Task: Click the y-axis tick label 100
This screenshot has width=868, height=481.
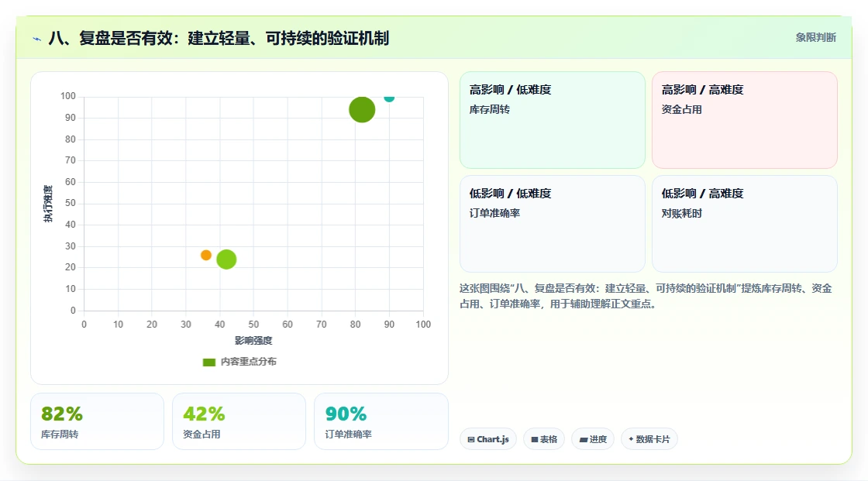Action: click(68, 96)
